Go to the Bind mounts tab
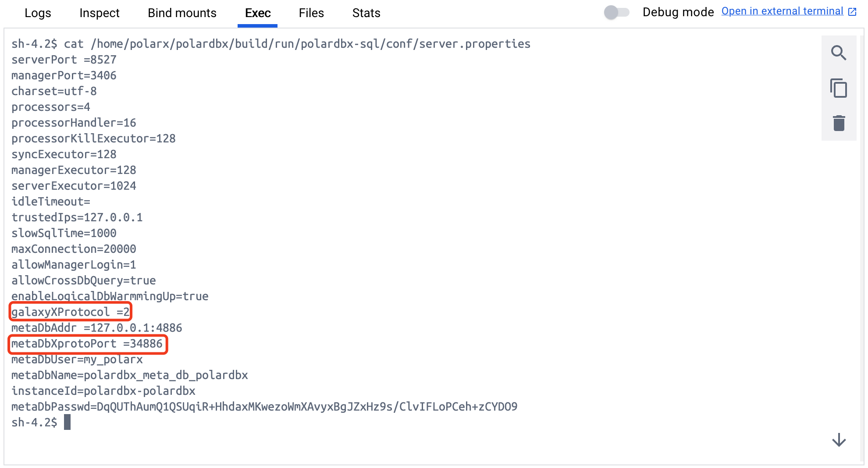The width and height of the screenshot is (868, 468). [x=182, y=13]
